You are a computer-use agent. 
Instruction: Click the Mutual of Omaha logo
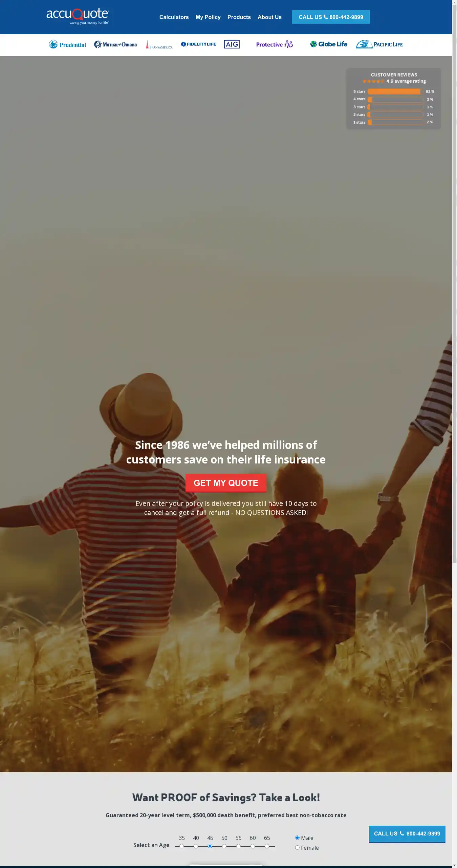tap(115, 44)
